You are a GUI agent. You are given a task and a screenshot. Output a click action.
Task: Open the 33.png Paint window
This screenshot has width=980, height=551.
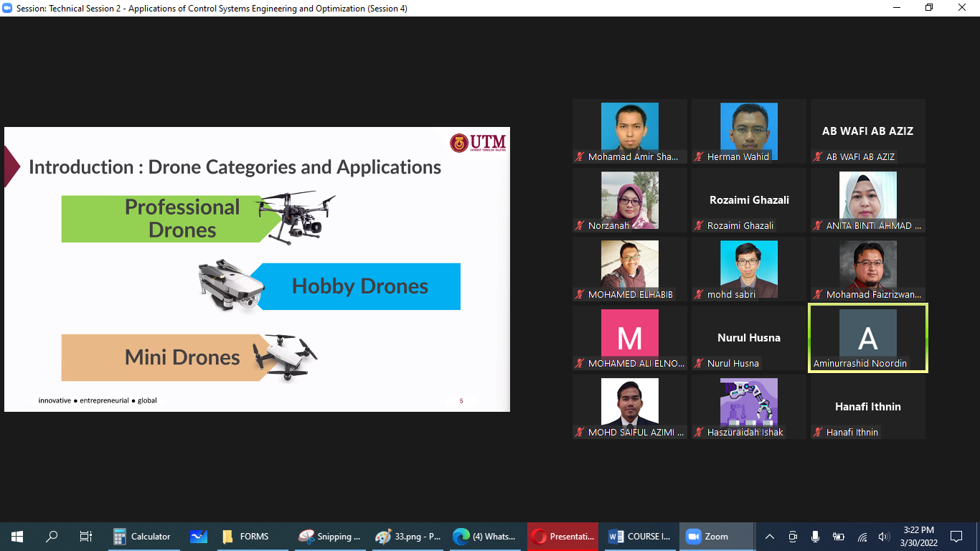pyautogui.click(x=408, y=536)
